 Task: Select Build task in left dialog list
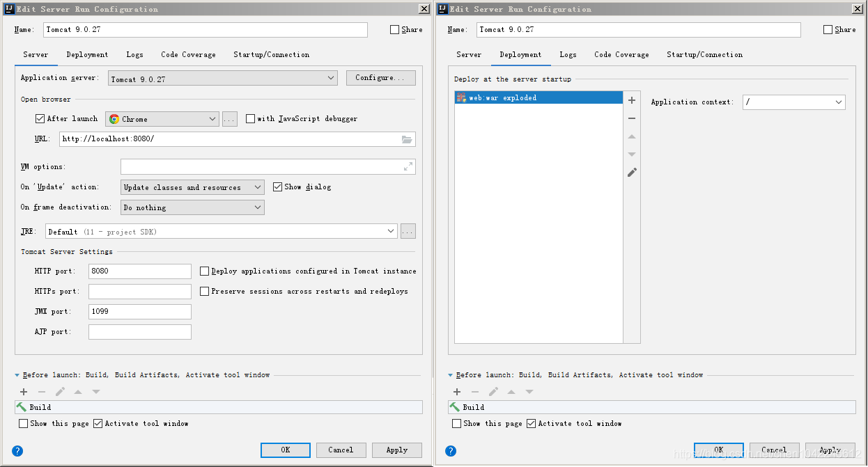click(219, 407)
